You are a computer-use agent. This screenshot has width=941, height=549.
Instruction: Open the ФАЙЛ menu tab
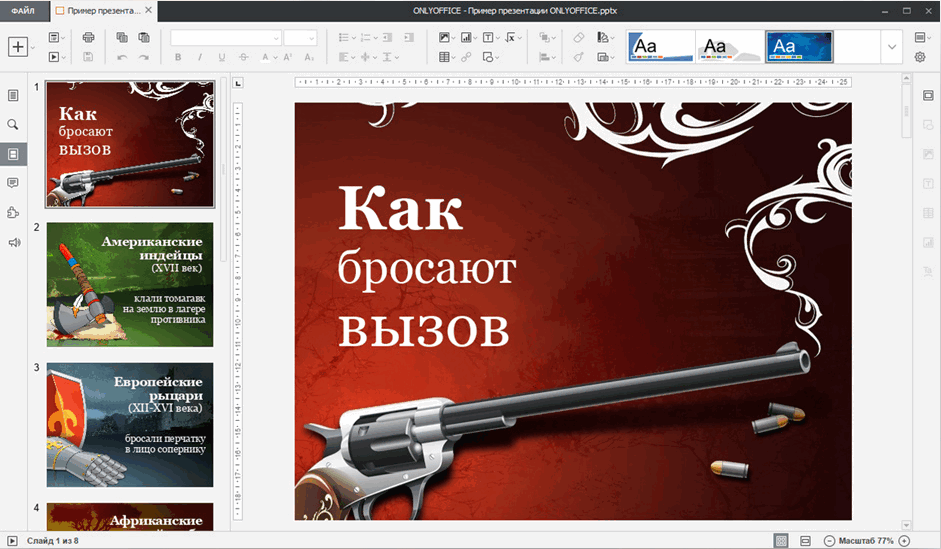pyautogui.click(x=22, y=10)
